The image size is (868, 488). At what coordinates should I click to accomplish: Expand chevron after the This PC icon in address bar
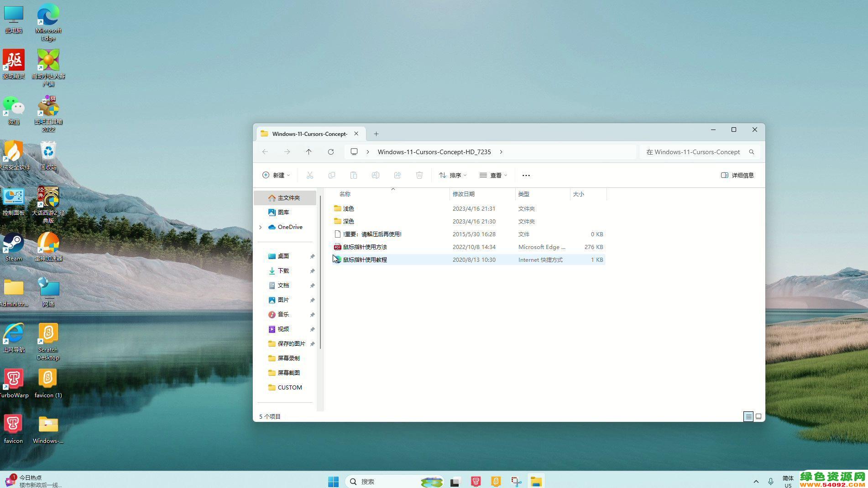coord(368,152)
